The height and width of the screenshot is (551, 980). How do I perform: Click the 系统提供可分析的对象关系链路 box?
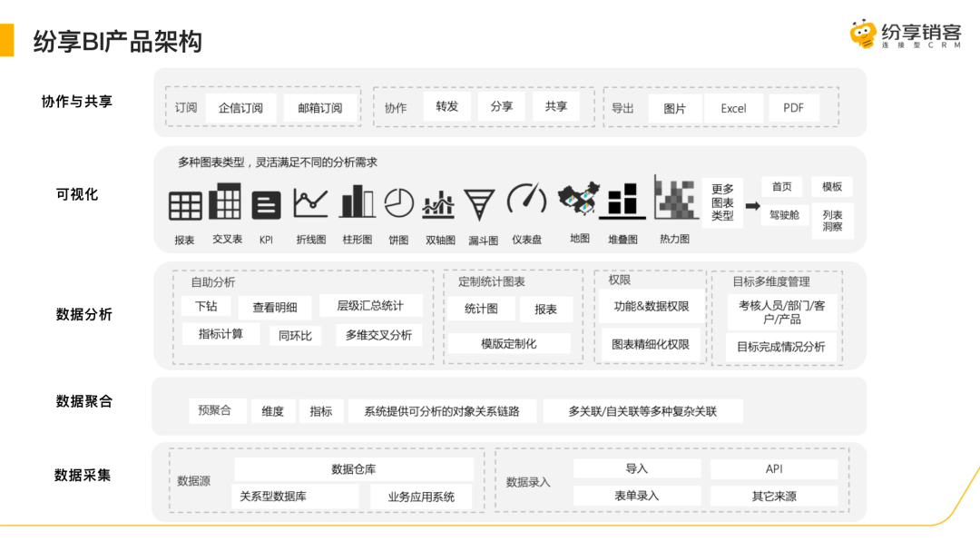coord(442,411)
